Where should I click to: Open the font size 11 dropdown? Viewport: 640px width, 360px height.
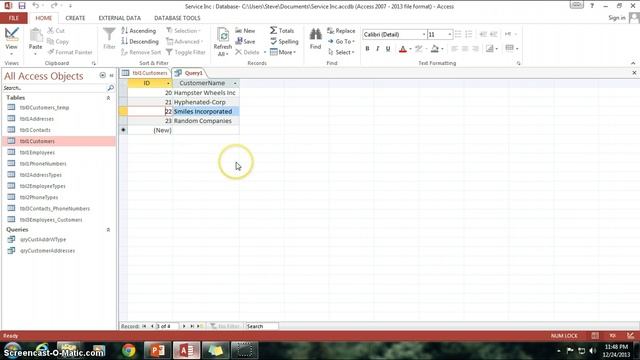click(x=450, y=34)
